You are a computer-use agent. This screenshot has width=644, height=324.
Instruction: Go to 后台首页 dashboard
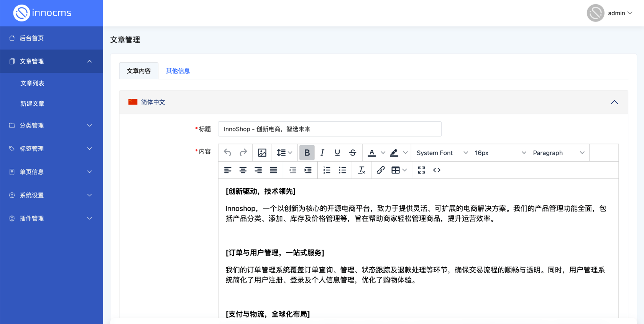click(51, 38)
